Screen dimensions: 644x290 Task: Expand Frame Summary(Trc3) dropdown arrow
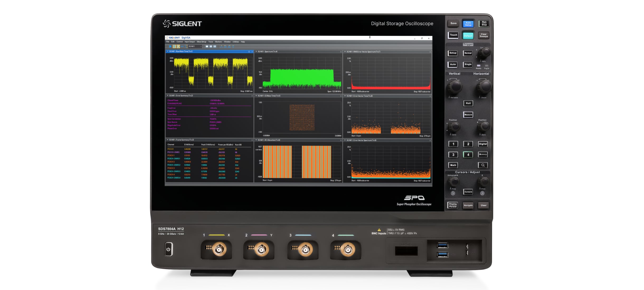click(167, 140)
